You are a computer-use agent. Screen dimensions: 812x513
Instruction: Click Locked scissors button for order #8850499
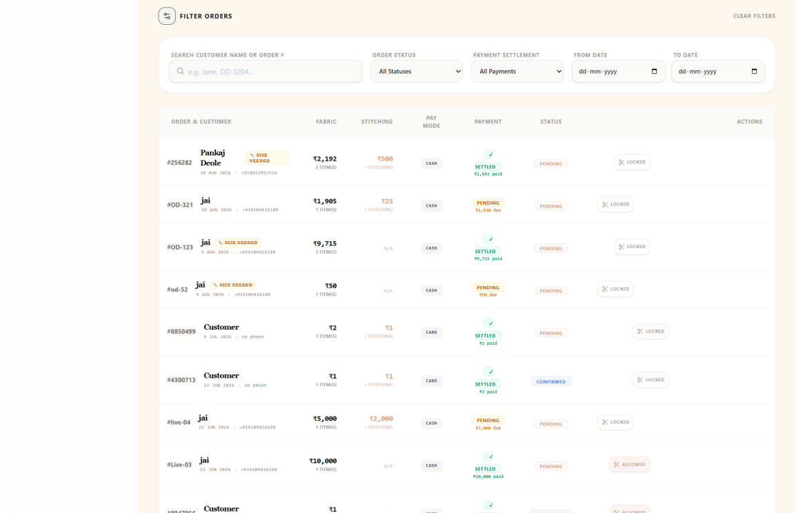point(651,331)
